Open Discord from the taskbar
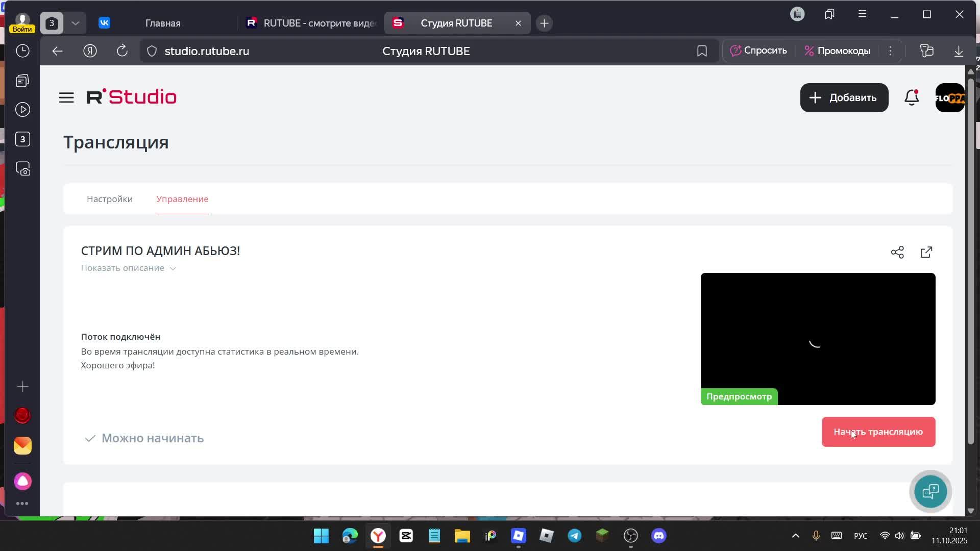The height and width of the screenshot is (551, 980). 658,536
